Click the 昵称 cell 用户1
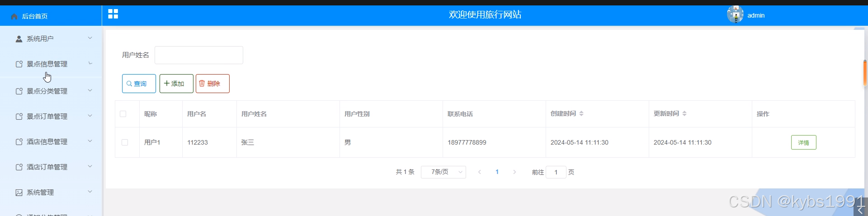868x216 pixels. [x=152, y=142]
